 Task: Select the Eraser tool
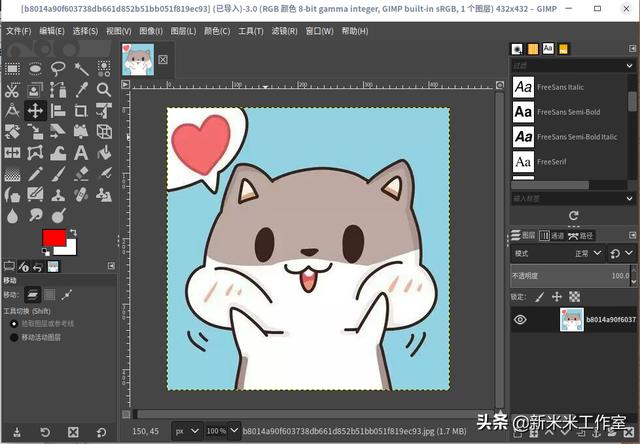click(x=81, y=174)
